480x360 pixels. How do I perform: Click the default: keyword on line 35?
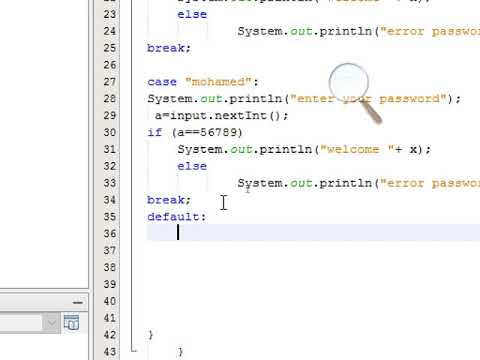177,217
